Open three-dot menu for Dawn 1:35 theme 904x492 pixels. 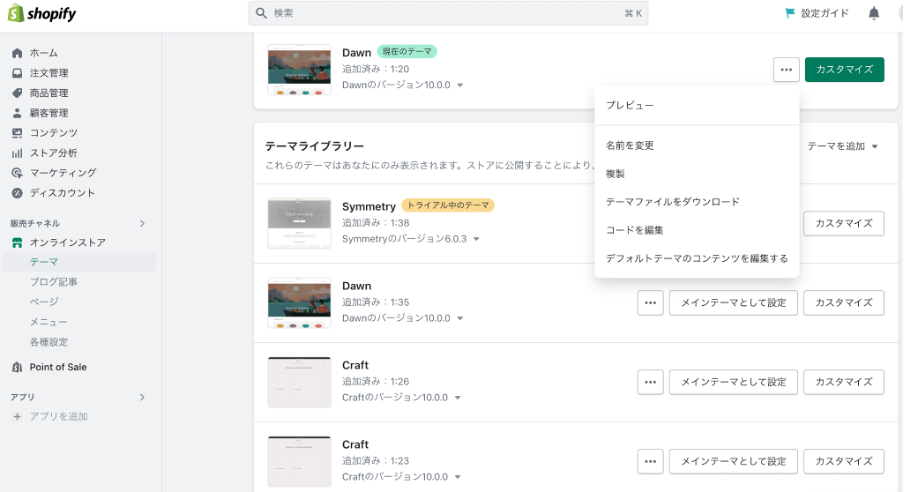(650, 303)
